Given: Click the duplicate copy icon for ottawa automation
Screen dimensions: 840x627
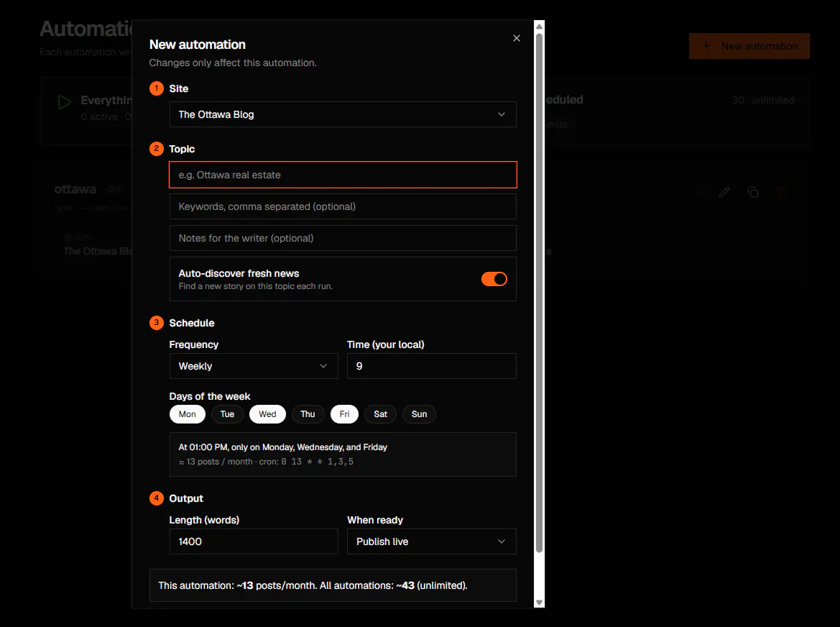Looking at the screenshot, I should (752, 192).
